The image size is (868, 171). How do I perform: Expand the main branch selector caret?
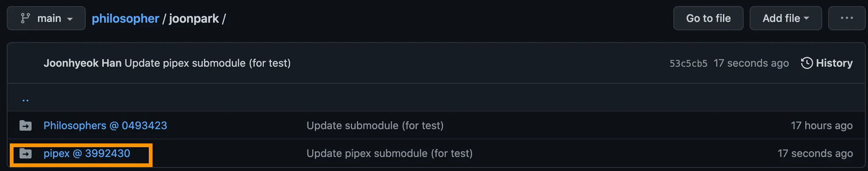coord(70,19)
